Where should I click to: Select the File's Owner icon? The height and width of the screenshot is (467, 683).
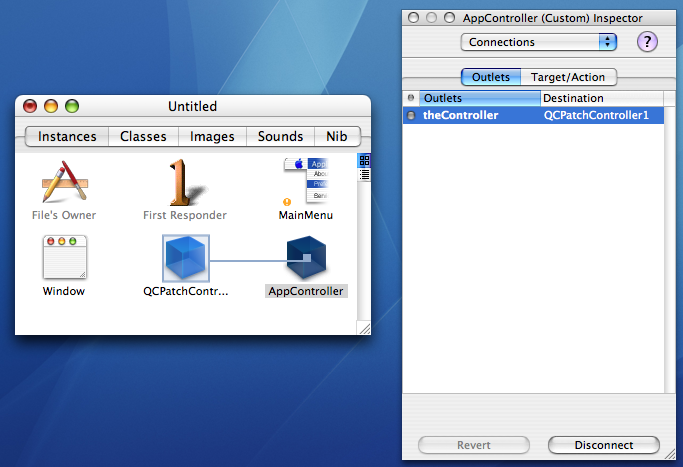point(64,183)
